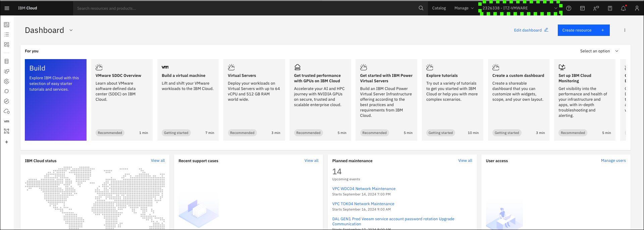Open the infrastructure devices sidebar icon
Viewport: 644px width, 230px height.
(7, 71)
